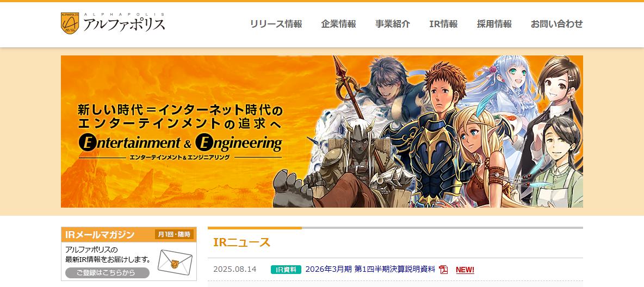Click the PDF file icon beside the news title
The width and height of the screenshot is (644, 287).
pyautogui.click(x=443, y=270)
